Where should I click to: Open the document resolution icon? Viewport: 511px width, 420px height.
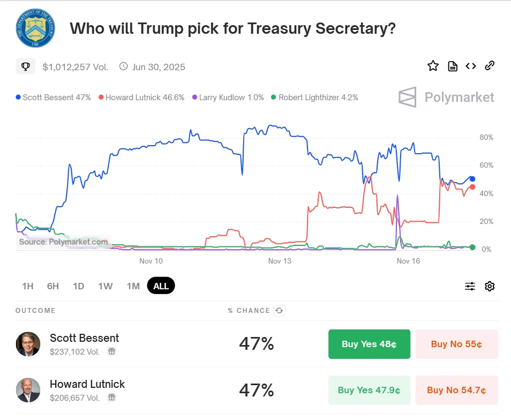click(453, 66)
